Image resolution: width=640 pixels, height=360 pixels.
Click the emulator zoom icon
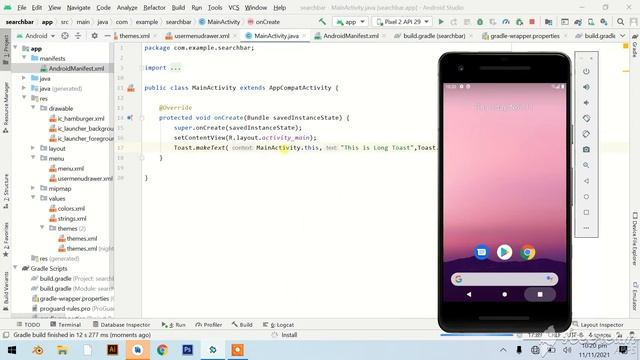pos(586,165)
